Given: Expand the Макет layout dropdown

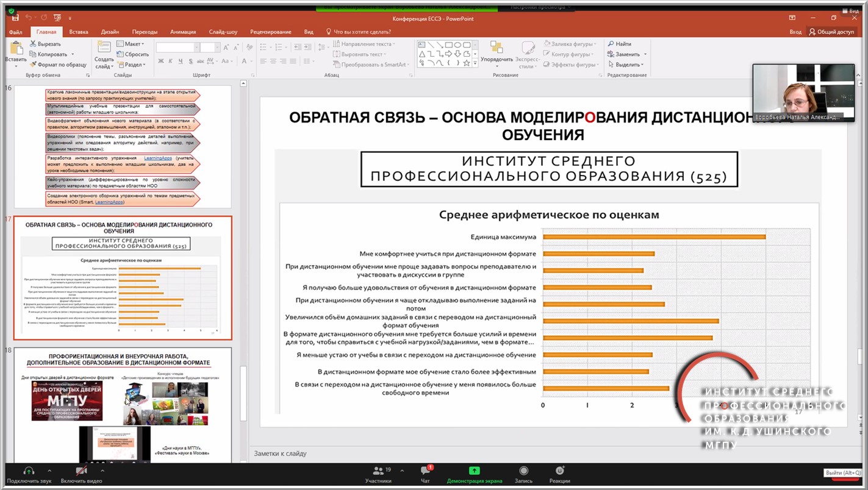Looking at the screenshot, I should [x=133, y=44].
